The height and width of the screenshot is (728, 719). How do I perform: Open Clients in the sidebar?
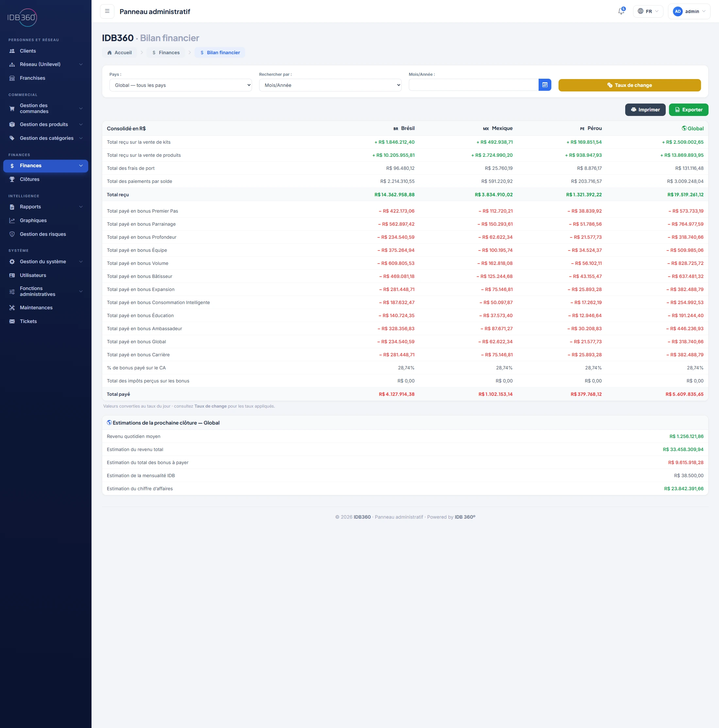click(46, 51)
